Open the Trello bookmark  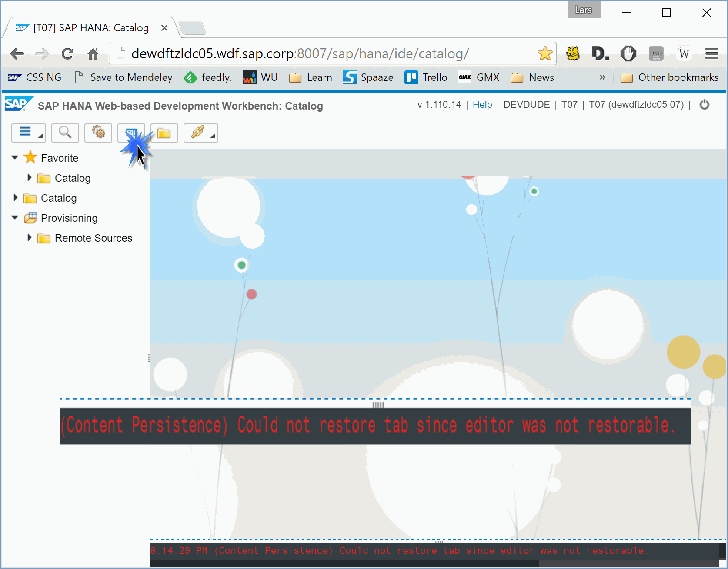(x=426, y=77)
